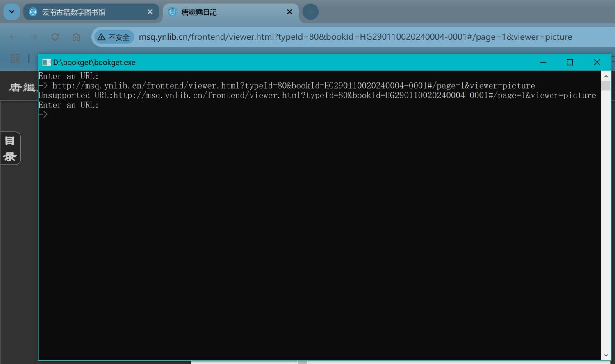The image size is (615, 364).
Task: Go back using the browser back arrow
Action: [x=13, y=37]
